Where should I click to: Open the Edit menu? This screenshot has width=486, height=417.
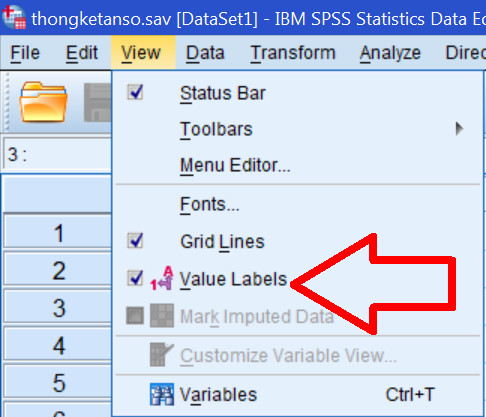point(82,53)
